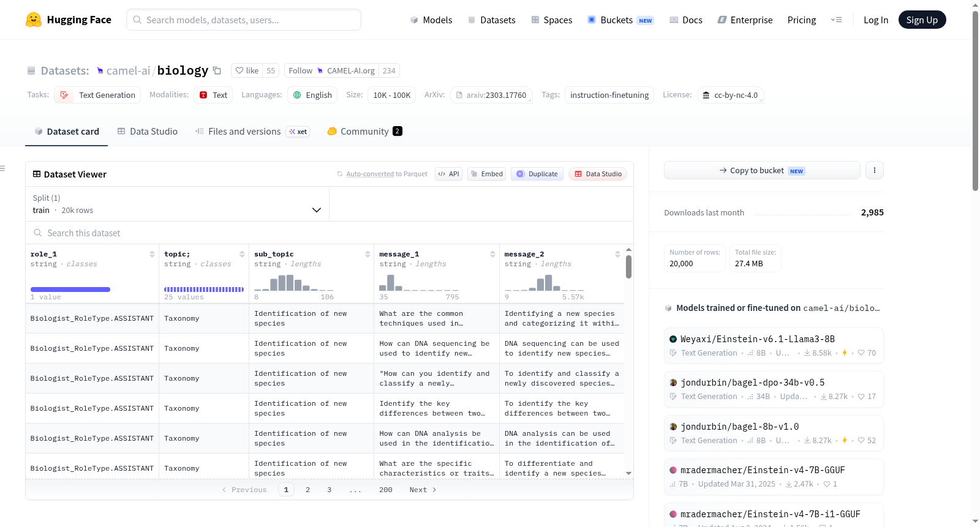Open the arxiv:2303.17760 tag
Screen dimensions: 980x527
point(491,95)
